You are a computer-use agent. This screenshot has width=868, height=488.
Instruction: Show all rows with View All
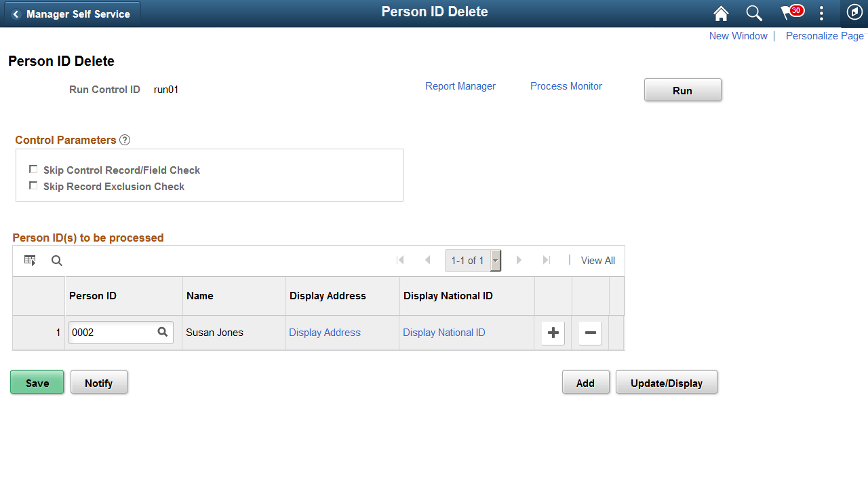(x=597, y=260)
